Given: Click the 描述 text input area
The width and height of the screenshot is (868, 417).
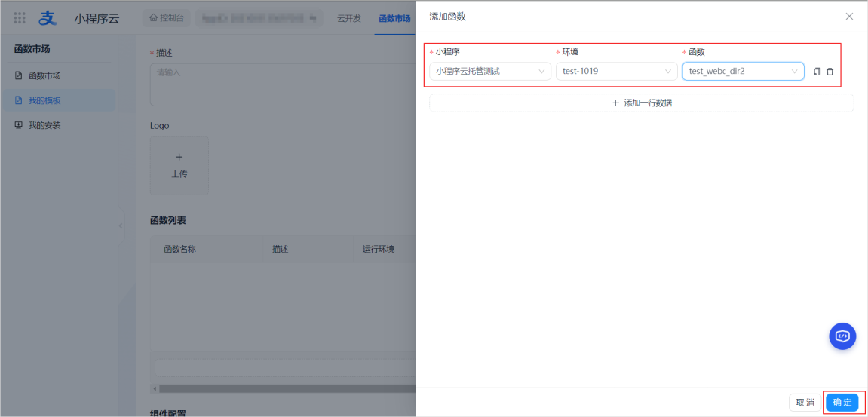Looking at the screenshot, I should coord(283,84).
